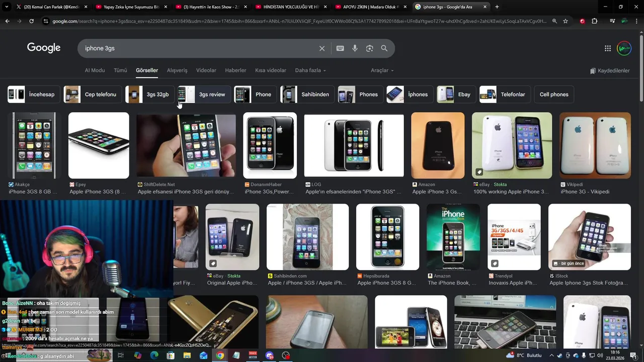Viewport: 644px width, 362px height.
Task: Select the Kısa videolar search tab
Action: pos(271,70)
